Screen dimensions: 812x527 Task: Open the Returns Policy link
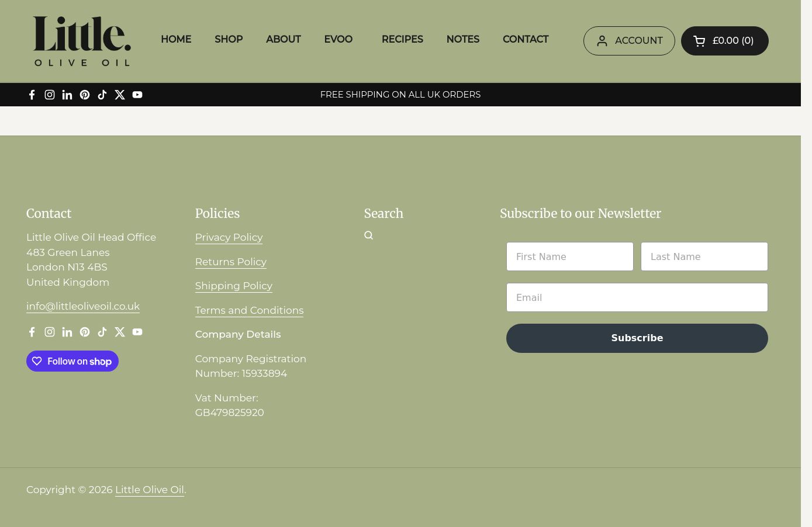pyautogui.click(x=231, y=262)
